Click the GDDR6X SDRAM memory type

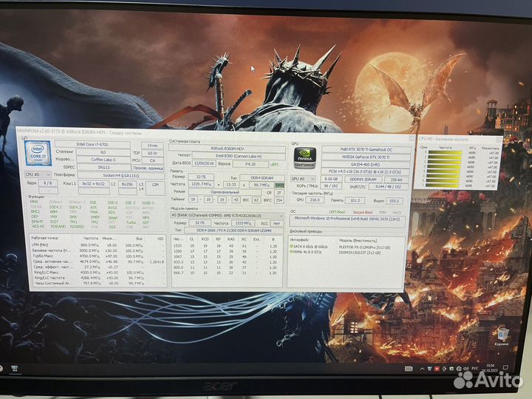(363, 179)
